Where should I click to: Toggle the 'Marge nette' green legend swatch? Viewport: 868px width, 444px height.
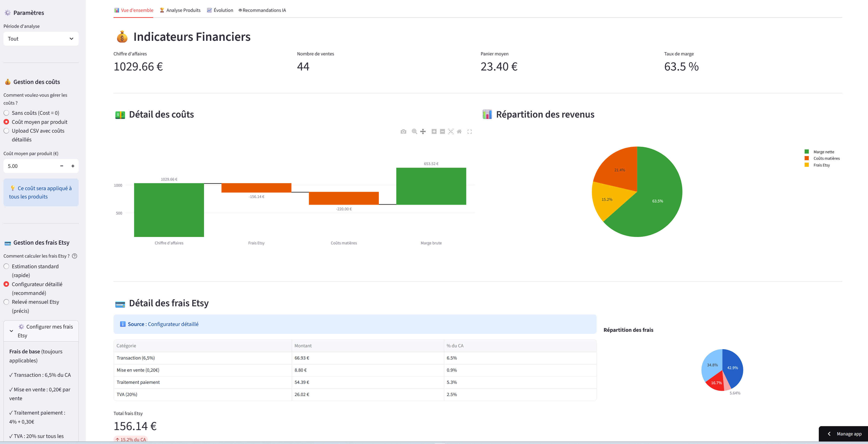(x=807, y=152)
